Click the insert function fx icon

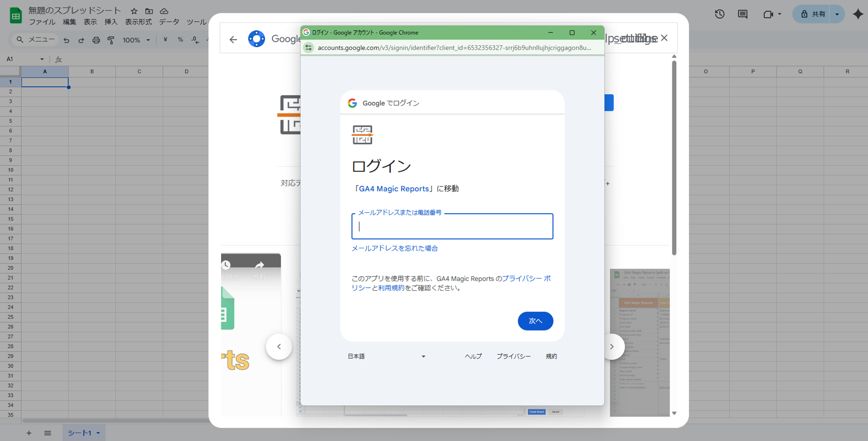(x=58, y=59)
